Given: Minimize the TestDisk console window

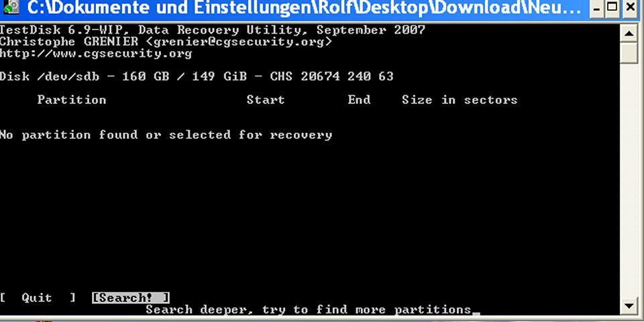Looking at the screenshot, I should pyautogui.click(x=597, y=8).
